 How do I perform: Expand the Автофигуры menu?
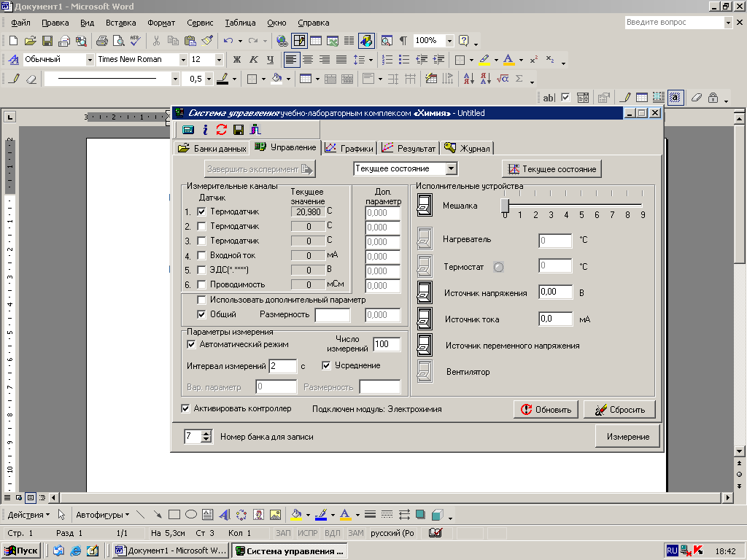[102, 515]
